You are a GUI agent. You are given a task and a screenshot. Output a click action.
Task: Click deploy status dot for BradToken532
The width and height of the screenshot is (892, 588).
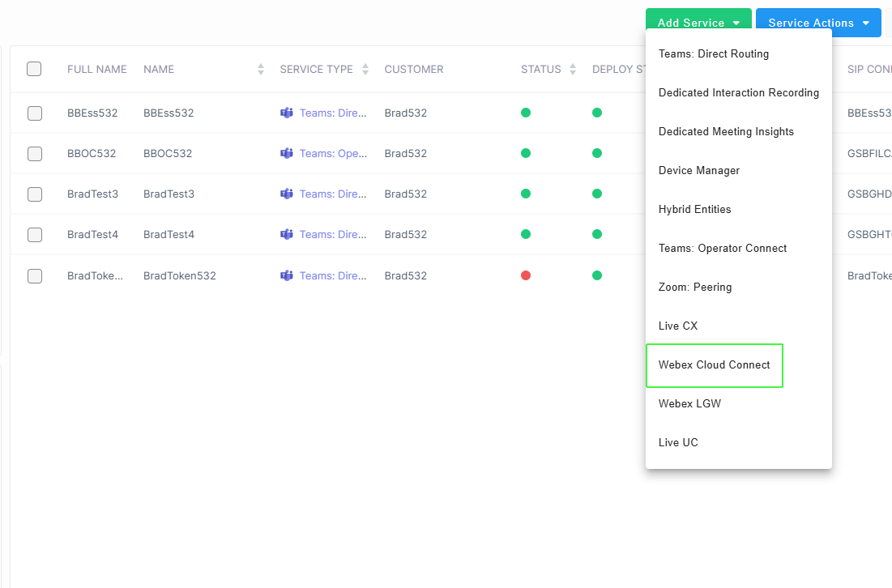point(597,276)
